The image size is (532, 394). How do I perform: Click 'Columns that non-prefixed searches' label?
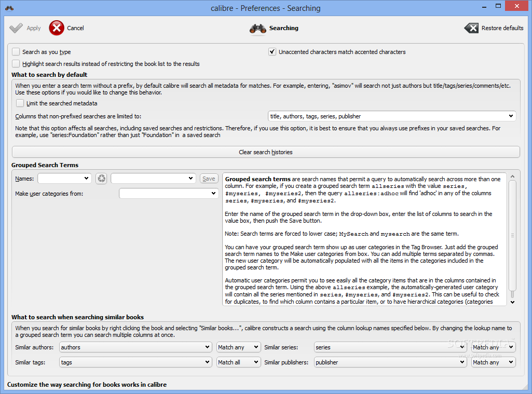(x=78, y=116)
